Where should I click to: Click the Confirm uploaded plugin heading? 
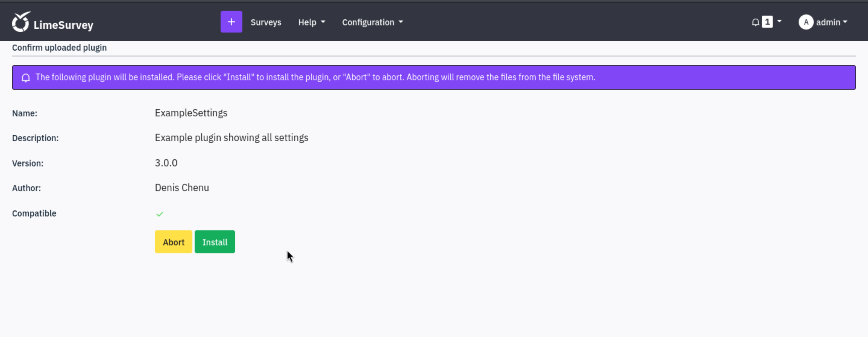coord(59,48)
